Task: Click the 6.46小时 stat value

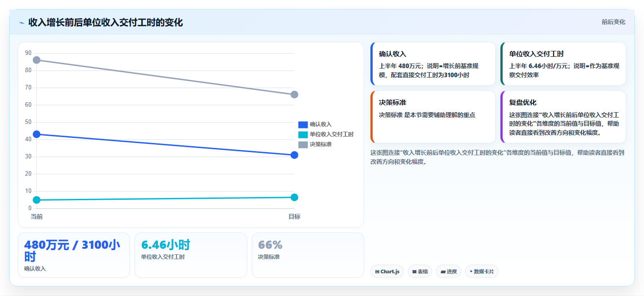Action: point(165,245)
